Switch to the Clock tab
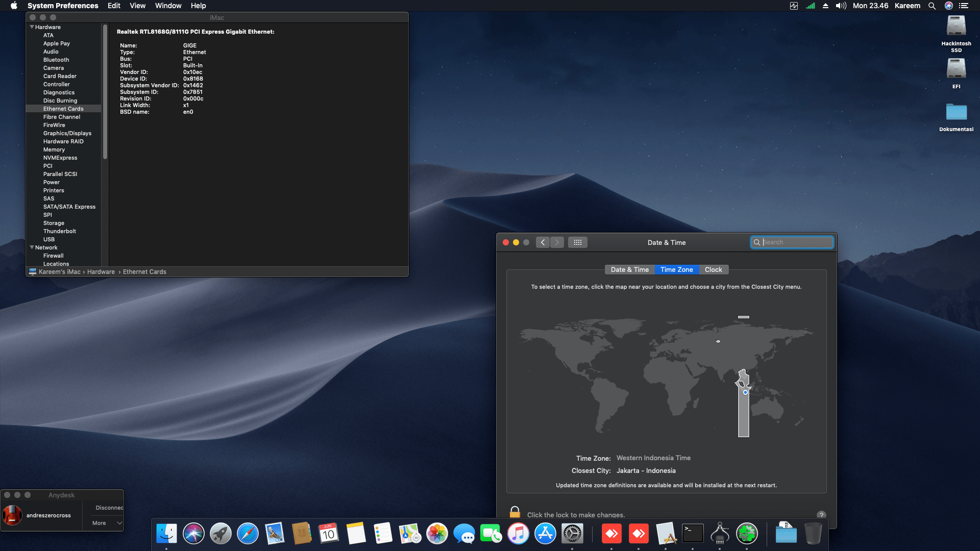This screenshot has width=980, height=551. click(x=713, y=269)
